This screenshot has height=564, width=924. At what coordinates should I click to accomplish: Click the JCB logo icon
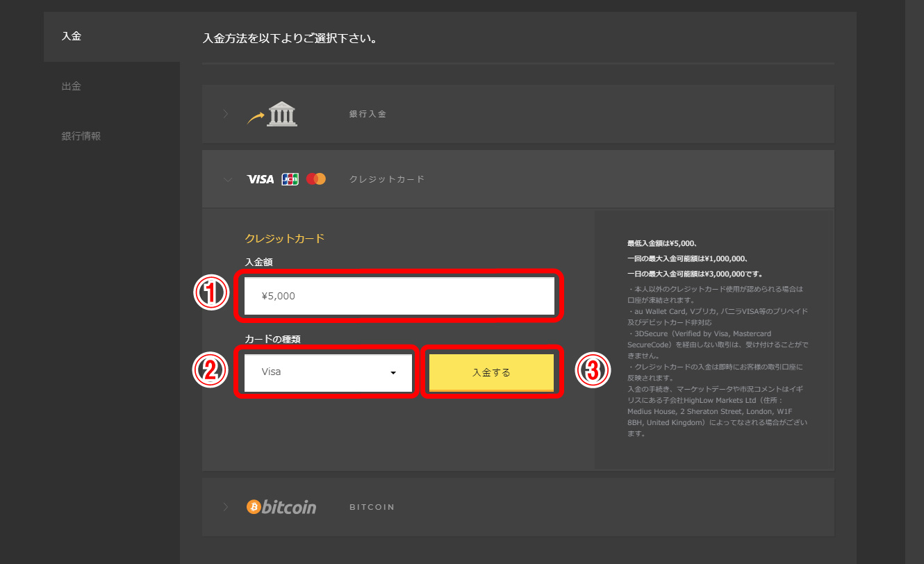(290, 179)
